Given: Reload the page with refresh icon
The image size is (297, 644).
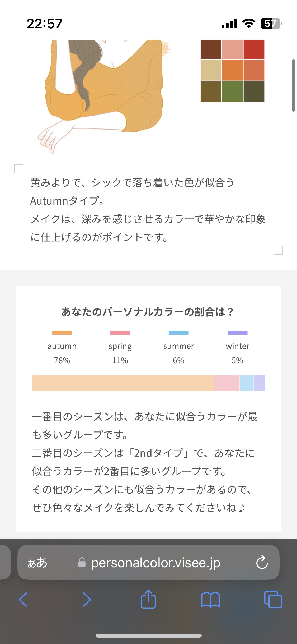Looking at the screenshot, I should pyautogui.click(x=262, y=562).
